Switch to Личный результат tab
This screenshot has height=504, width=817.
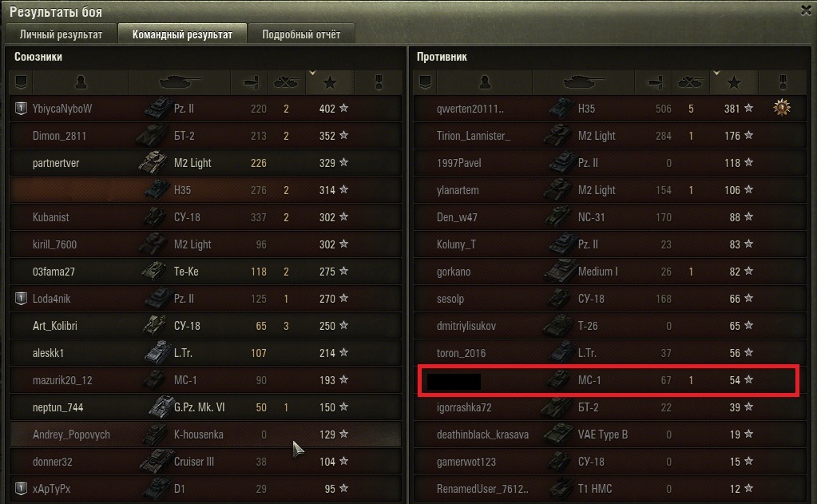[x=61, y=34]
